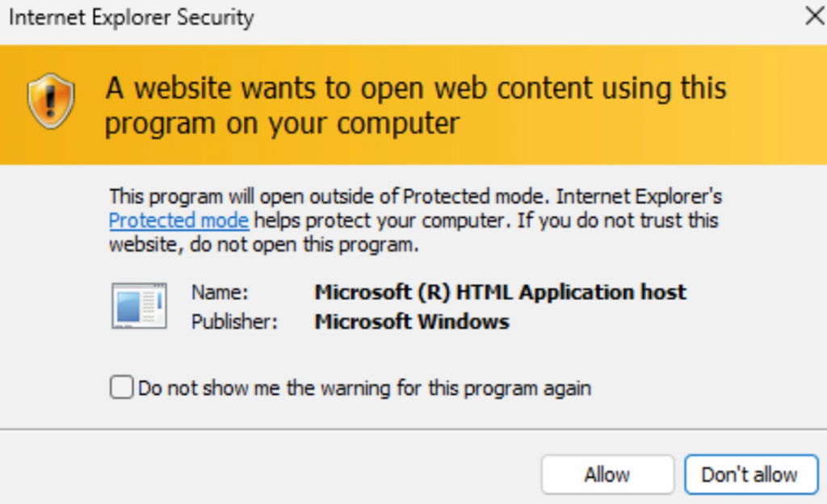Choose the Don't allow button
Image resolution: width=827 pixels, height=504 pixels.
coord(749,475)
